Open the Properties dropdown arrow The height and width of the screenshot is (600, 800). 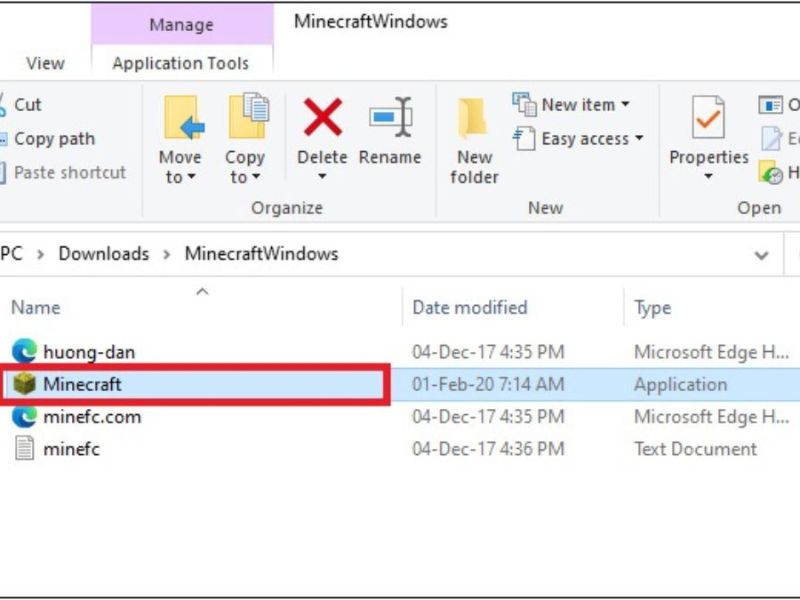click(x=708, y=177)
